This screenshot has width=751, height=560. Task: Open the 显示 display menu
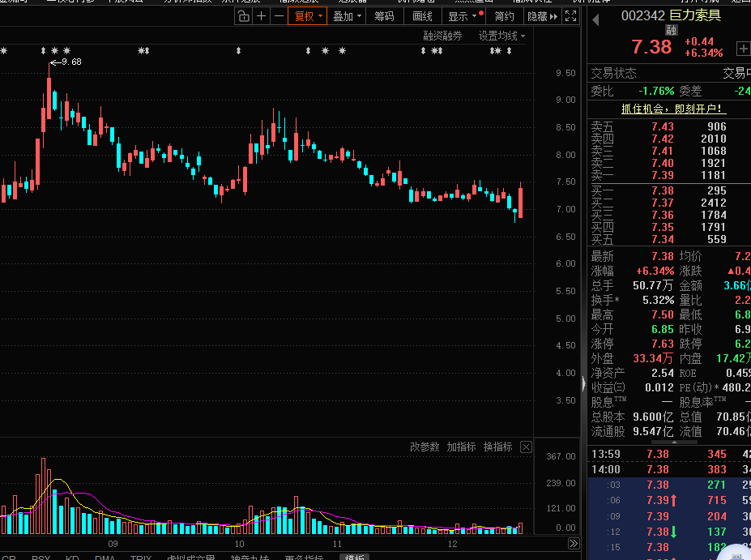point(463,16)
